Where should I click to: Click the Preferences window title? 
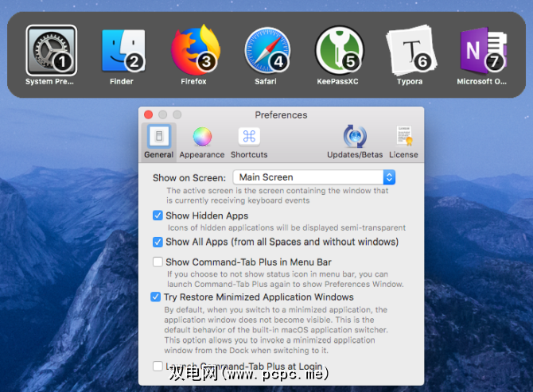click(x=281, y=114)
